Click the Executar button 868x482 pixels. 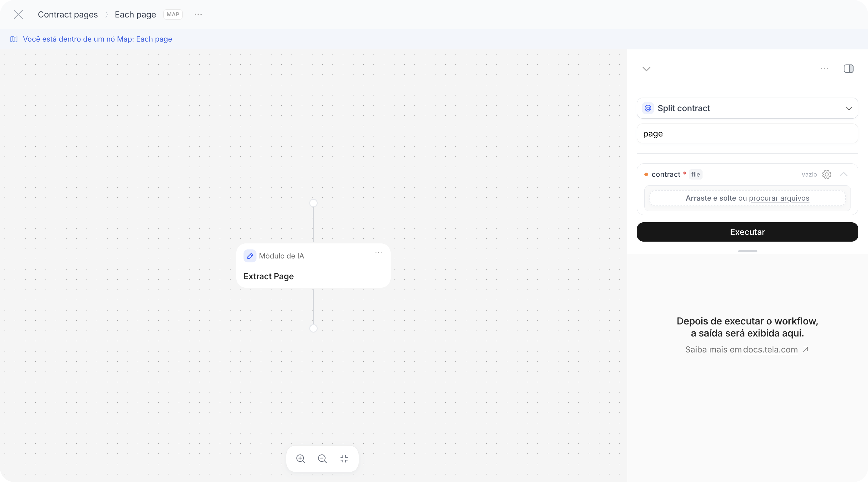pos(747,232)
